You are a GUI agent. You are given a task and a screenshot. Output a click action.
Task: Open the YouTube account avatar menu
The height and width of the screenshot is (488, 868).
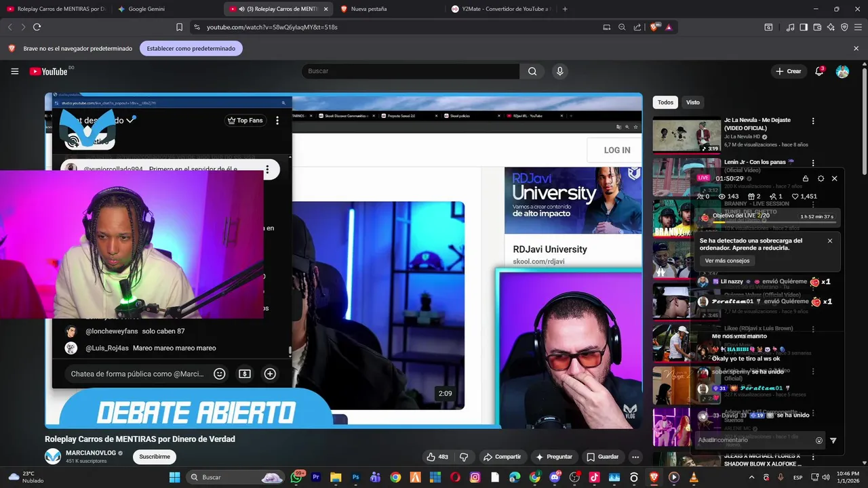pyautogui.click(x=842, y=71)
